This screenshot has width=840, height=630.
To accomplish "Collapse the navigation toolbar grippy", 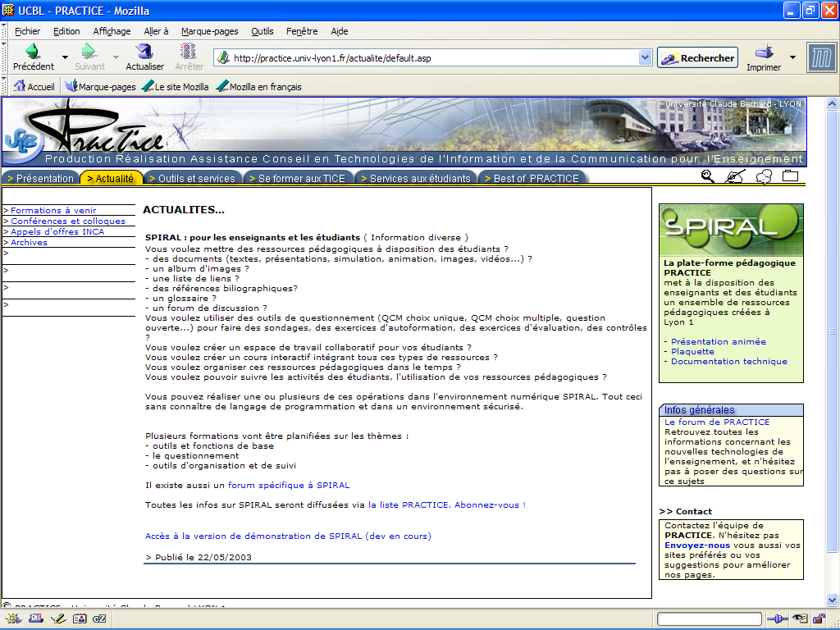I will (4, 57).
